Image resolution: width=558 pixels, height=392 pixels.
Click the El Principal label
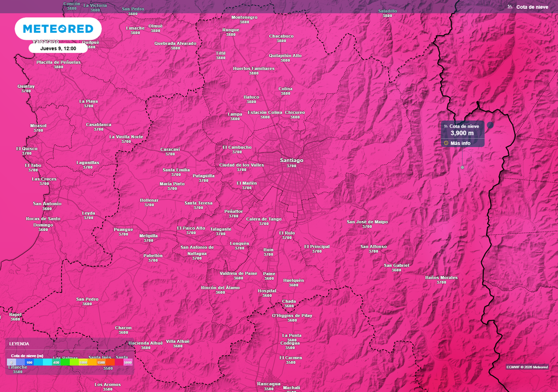coord(317,247)
